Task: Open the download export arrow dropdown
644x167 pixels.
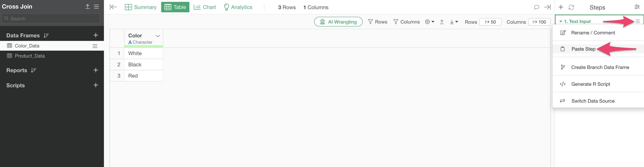Action: (454, 22)
